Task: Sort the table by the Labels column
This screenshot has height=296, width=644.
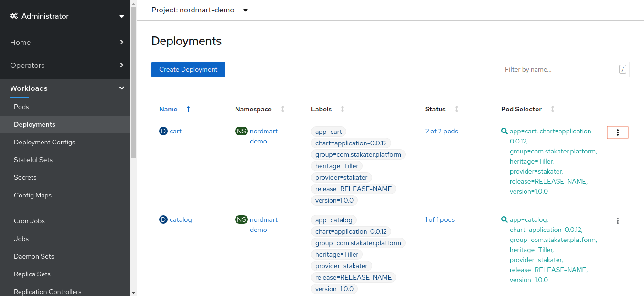Action: (321, 109)
